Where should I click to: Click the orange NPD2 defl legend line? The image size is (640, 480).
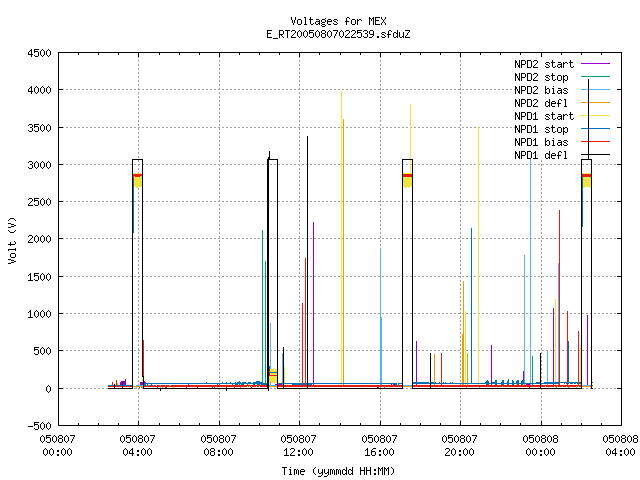coord(596,103)
